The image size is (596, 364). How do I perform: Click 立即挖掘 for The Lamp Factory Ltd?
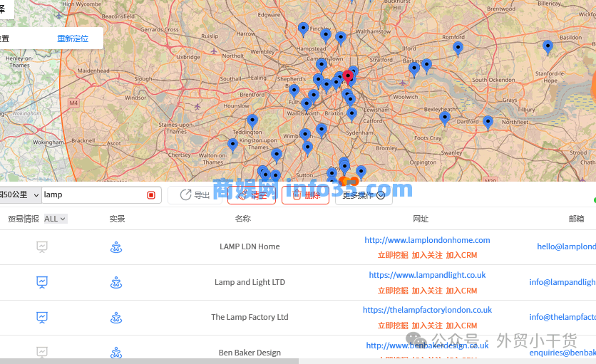[393, 326]
